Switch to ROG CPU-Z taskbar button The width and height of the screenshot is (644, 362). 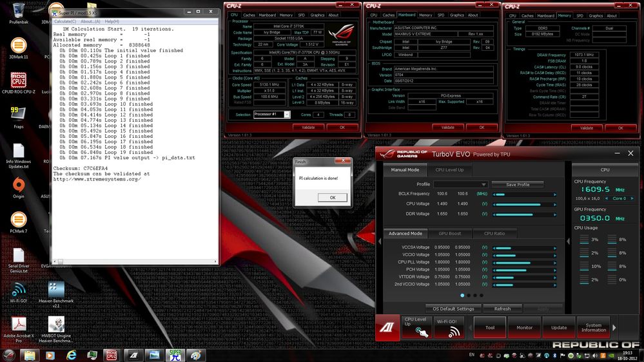pyautogui.click(x=112, y=356)
